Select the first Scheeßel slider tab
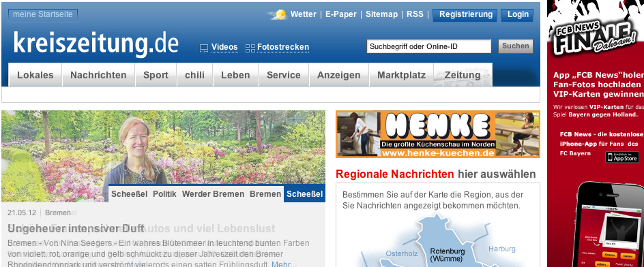The width and height of the screenshot is (644, 267). coord(130,194)
